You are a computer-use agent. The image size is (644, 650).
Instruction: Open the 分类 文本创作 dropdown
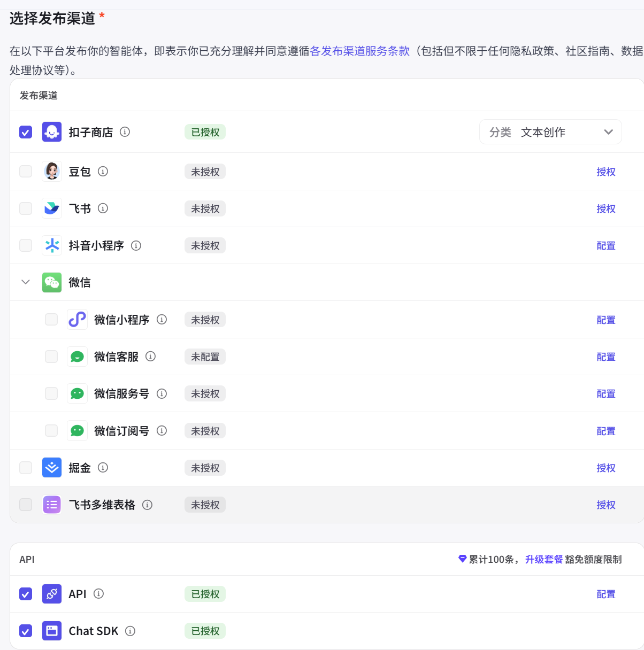coord(550,131)
